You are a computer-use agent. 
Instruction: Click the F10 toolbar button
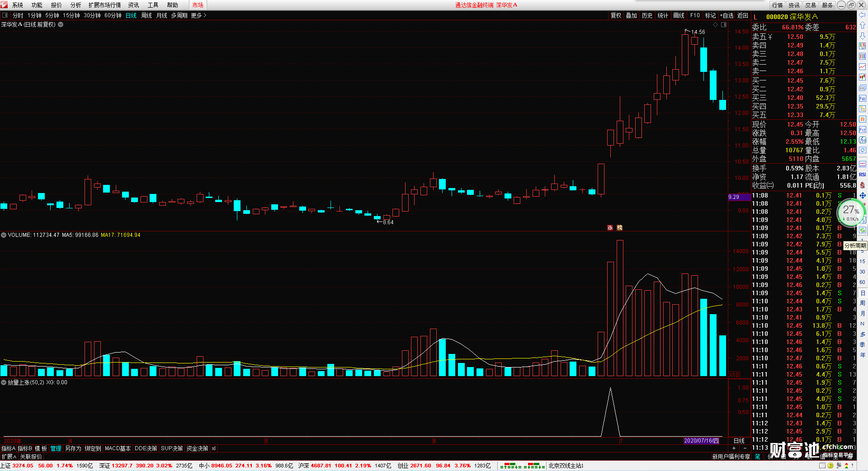[695, 15]
